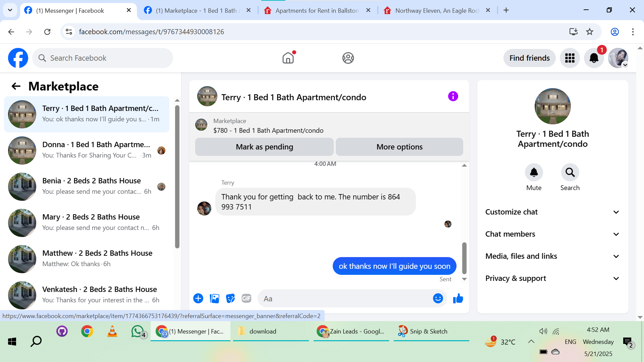Open Benia 2 Beds 2 Baths conversation

click(x=87, y=187)
